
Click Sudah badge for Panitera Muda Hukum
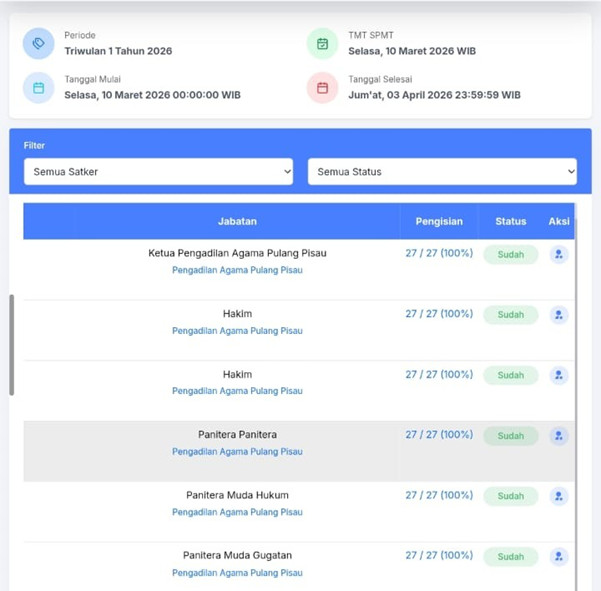coord(510,496)
